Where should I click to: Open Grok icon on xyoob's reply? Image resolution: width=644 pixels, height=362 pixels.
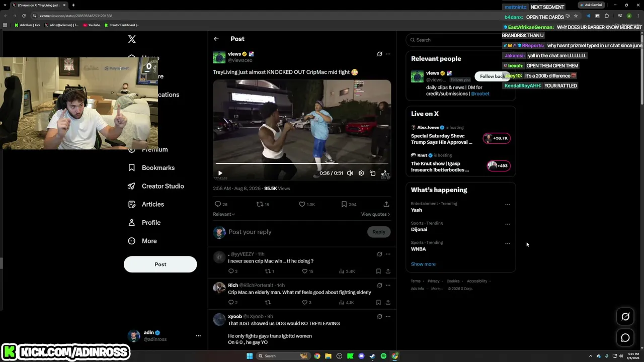point(380,316)
